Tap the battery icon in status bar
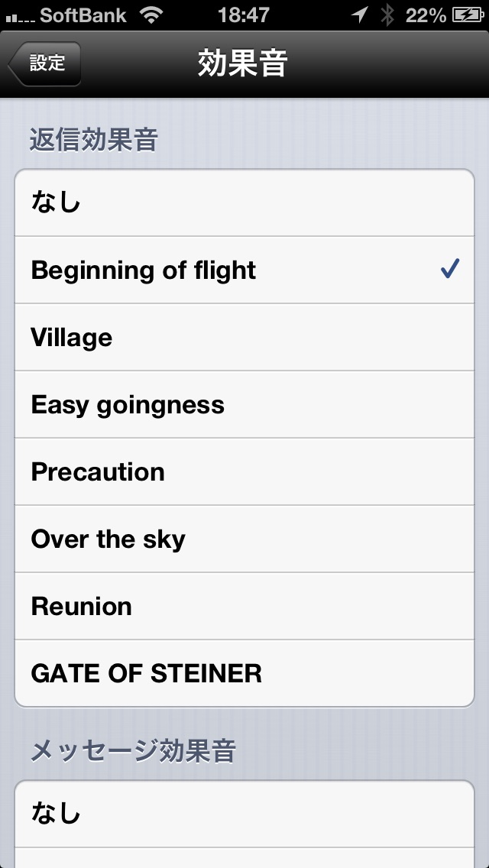 click(468, 15)
